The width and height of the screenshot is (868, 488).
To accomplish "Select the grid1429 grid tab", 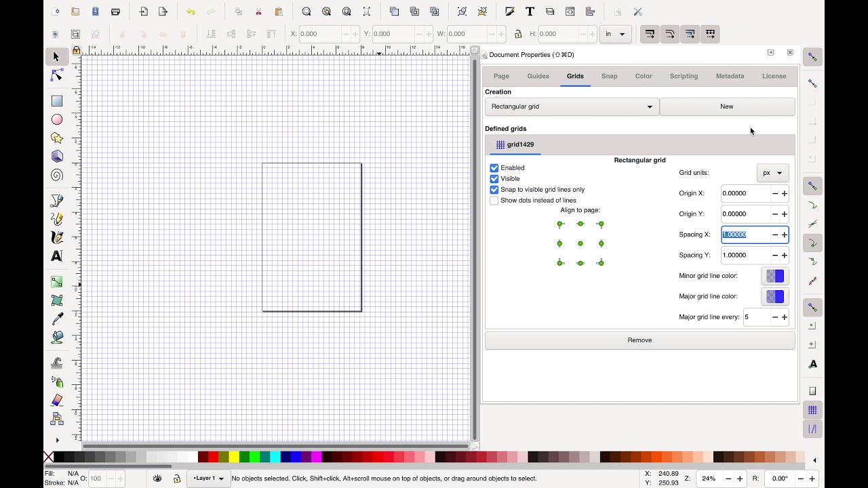I will pos(515,144).
